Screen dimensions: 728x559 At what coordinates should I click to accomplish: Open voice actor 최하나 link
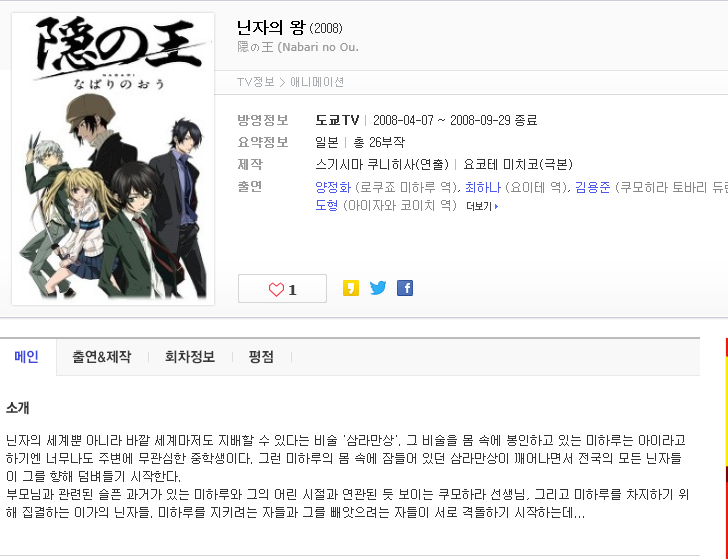483,187
